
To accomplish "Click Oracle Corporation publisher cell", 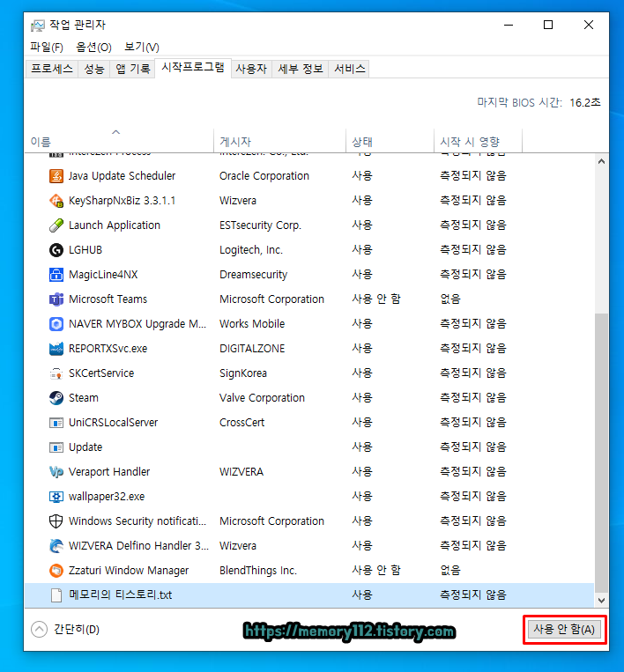I will coord(264,176).
